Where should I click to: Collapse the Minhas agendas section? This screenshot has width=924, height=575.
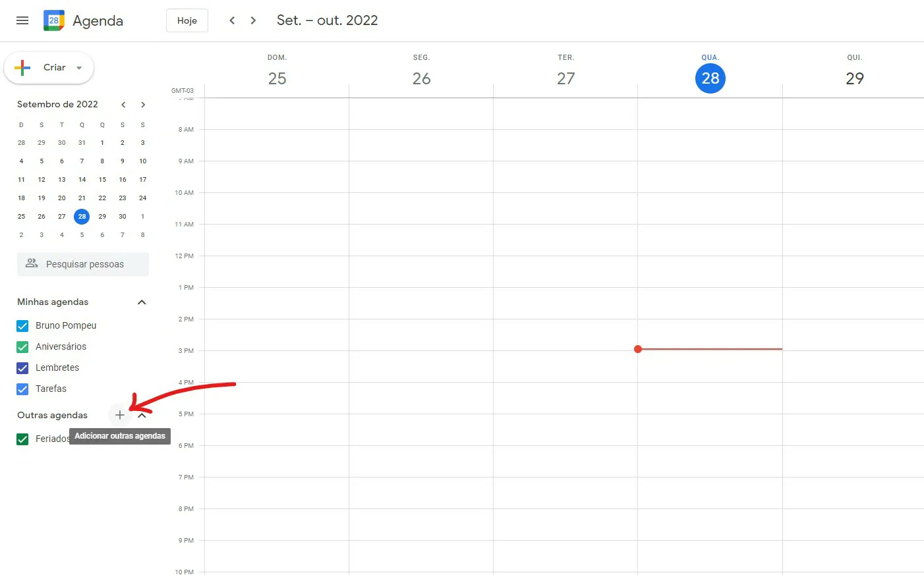click(x=142, y=302)
